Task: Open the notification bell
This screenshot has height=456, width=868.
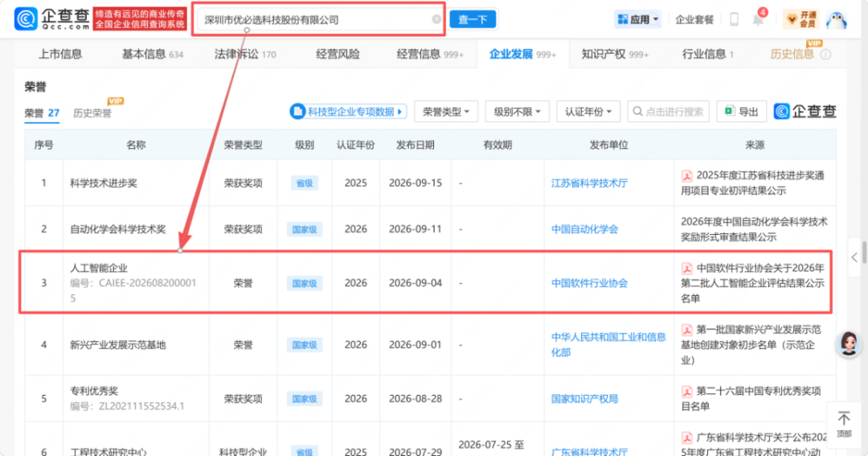Action: click(758, 20)
